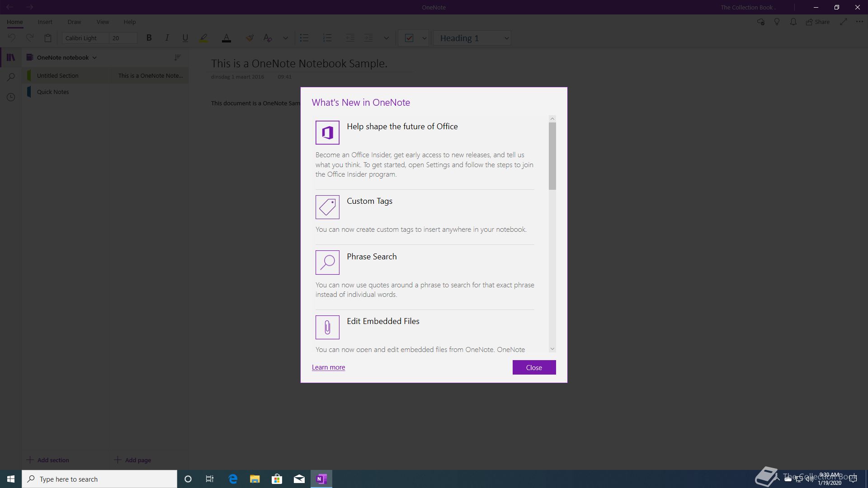The image size is (868, 488).
Task: Click the Edit Embedded Files paperclip icon
Action: [327, 327]
